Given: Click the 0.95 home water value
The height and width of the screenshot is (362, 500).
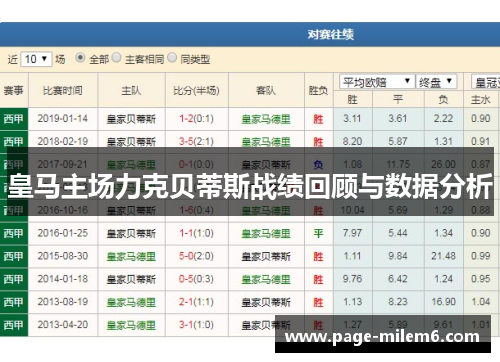Looking at the screenshot, I should [x=481, y=279].
